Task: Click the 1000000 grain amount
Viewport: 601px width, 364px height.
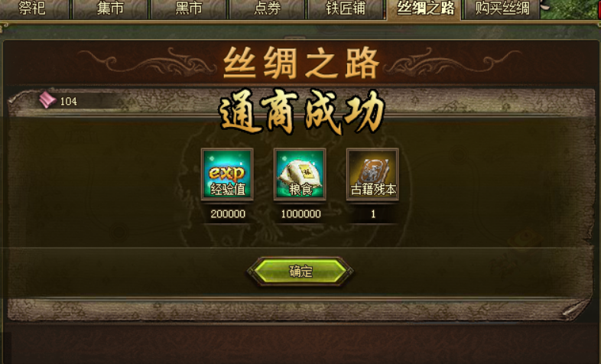Action: pos(301,214)
